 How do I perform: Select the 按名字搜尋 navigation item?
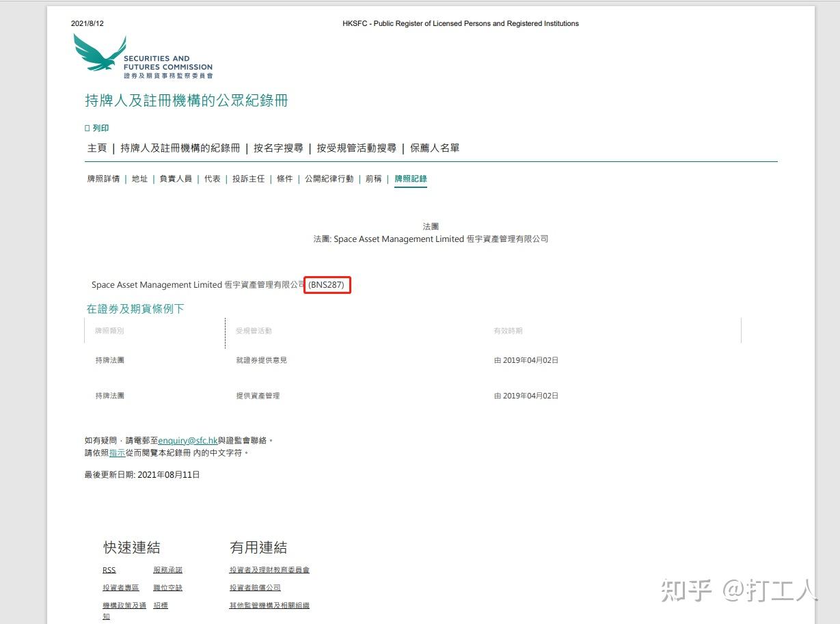point(280,148)
